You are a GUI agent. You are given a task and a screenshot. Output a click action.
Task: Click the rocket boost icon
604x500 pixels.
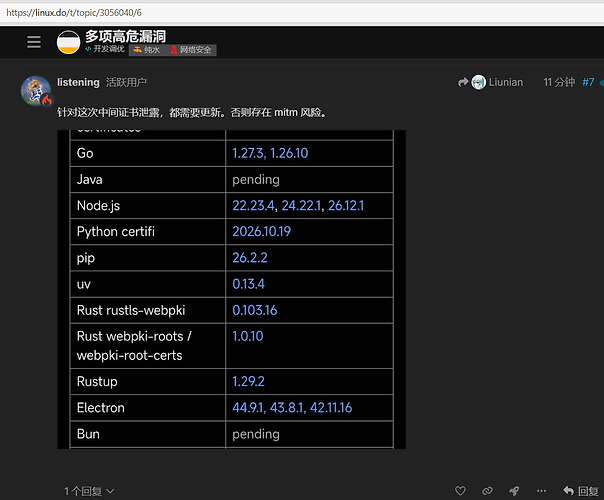point(514,490)
